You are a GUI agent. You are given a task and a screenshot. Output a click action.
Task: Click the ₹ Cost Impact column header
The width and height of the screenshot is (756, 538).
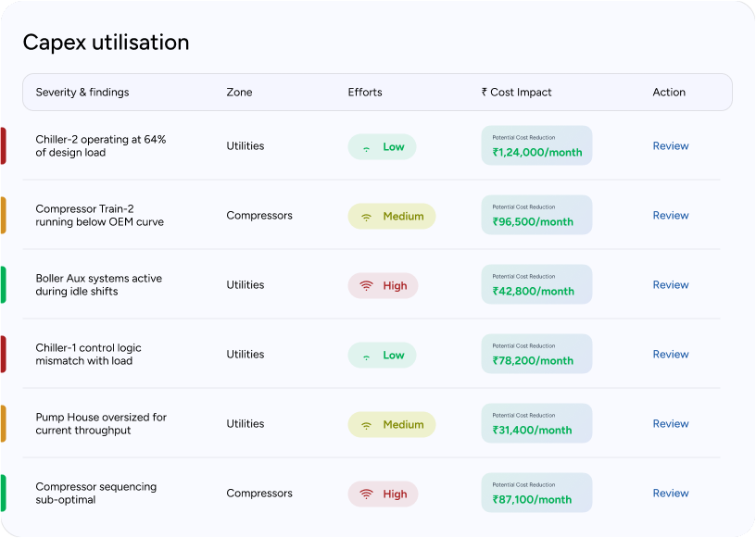point(516,93)
